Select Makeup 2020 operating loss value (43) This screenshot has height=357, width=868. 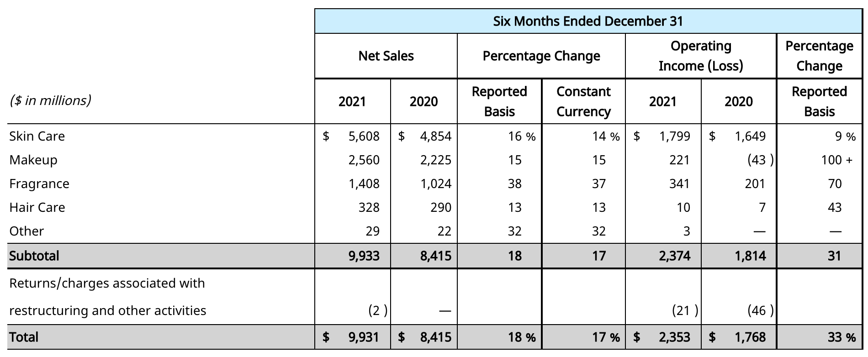pyautogui.click(x=760, y=160)
